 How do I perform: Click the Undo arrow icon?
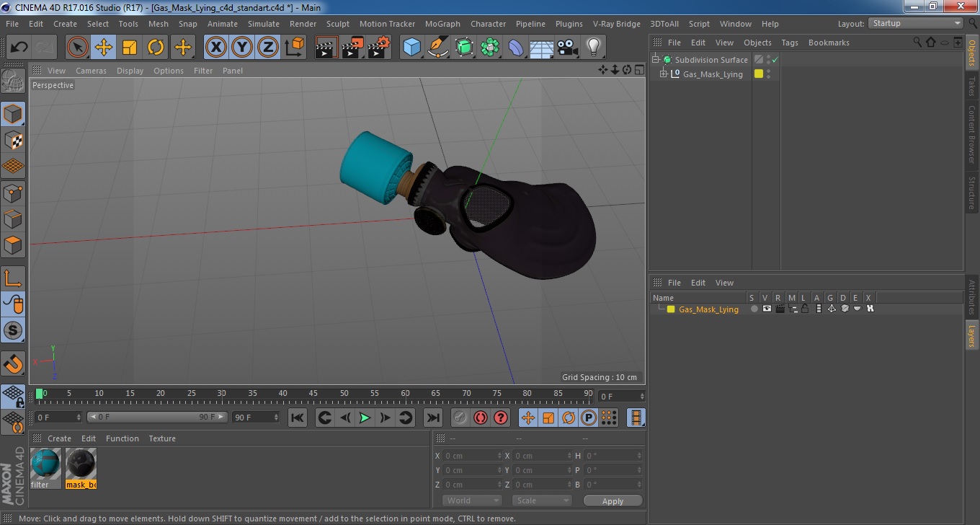click(x=19, y=48)
